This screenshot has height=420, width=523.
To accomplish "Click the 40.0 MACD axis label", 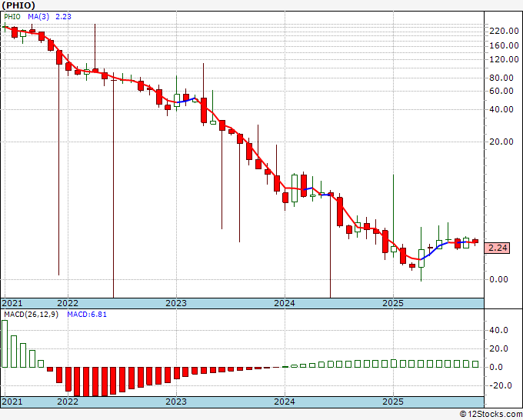I will click(x=498, y=330).
